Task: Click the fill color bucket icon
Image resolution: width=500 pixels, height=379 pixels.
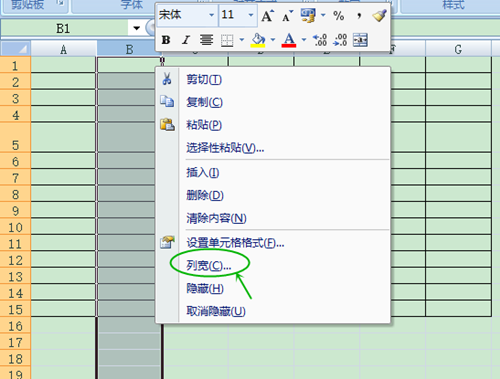Action: tap(258, 40)
